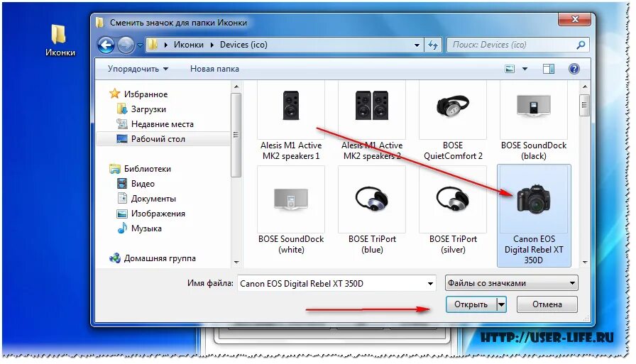The width and height of the screenshot is (636, 364).
Task: Click the yellow star icon beside Избранное
Action: (115, 94)
